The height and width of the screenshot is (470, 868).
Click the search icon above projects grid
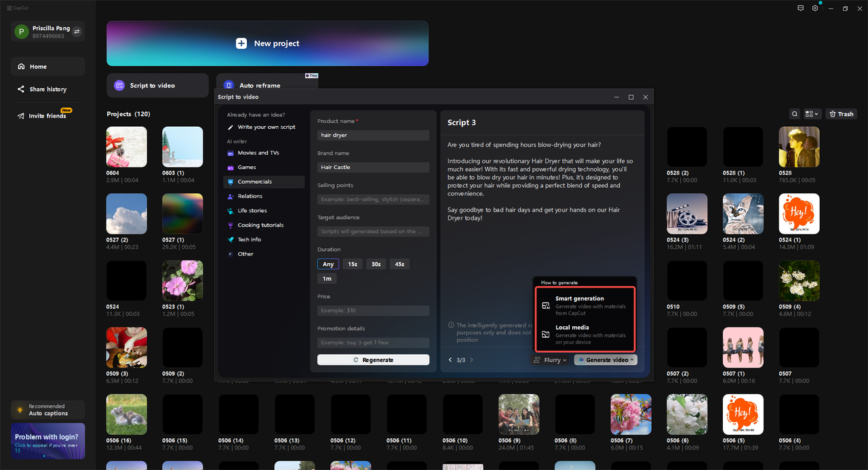point(795,114)
